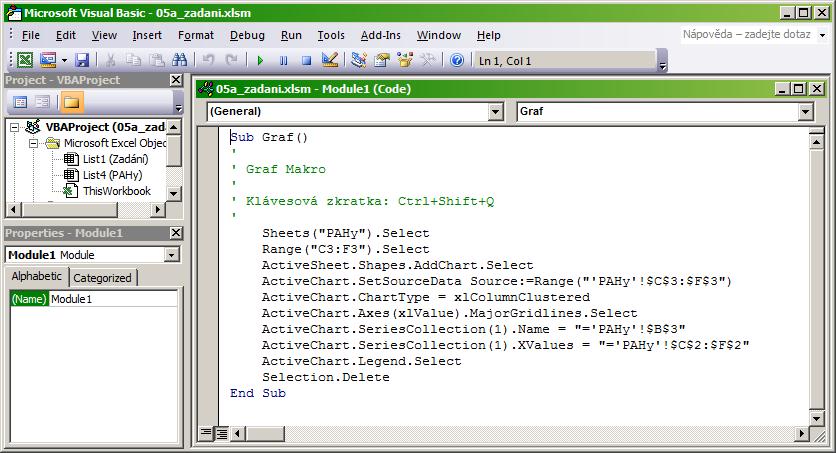Click project tree left scroll arrow

(14, 209)
